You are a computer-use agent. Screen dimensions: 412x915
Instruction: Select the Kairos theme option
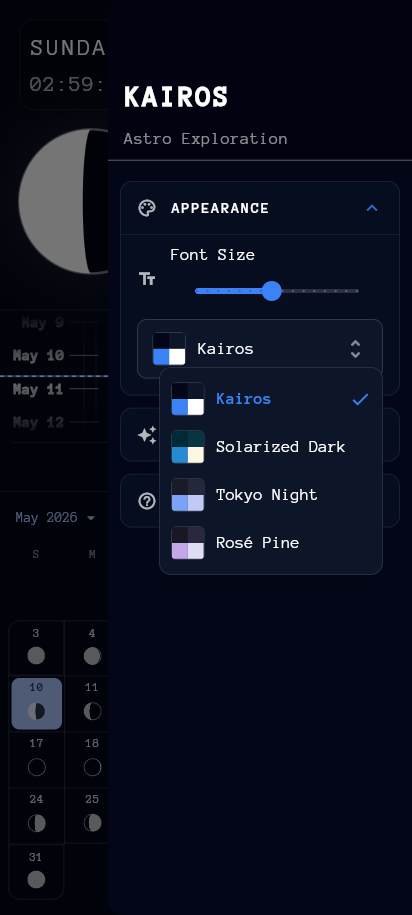click(271, 399)
